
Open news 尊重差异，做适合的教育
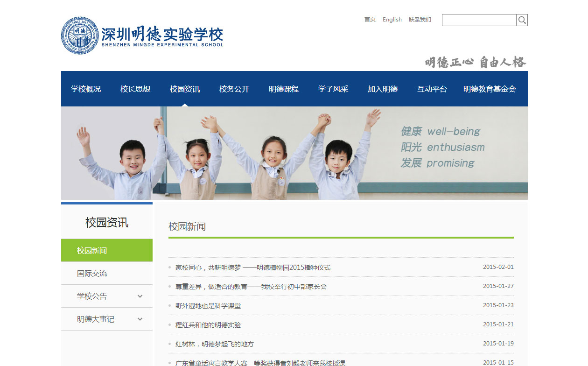[x=251, y=287]
